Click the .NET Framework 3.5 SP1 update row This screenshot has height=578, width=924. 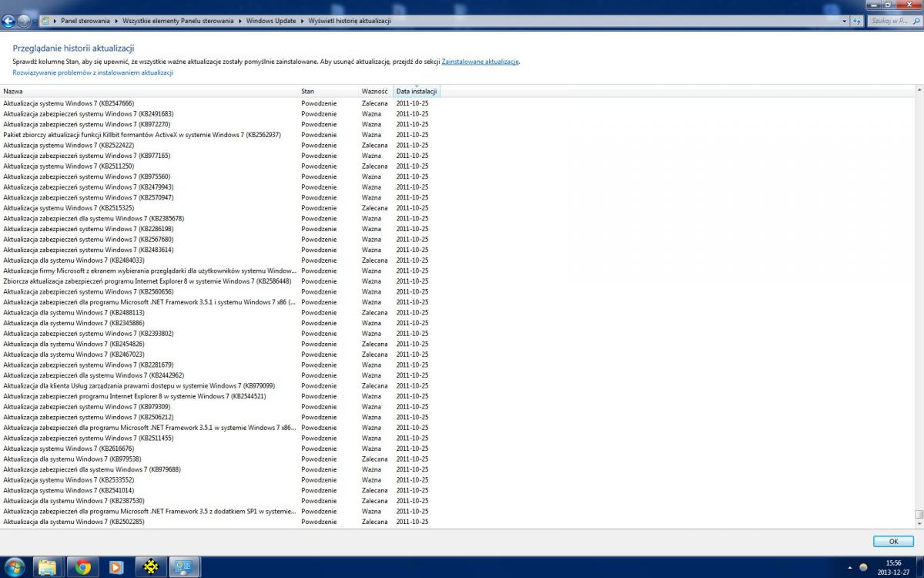(x=220, y=511)
